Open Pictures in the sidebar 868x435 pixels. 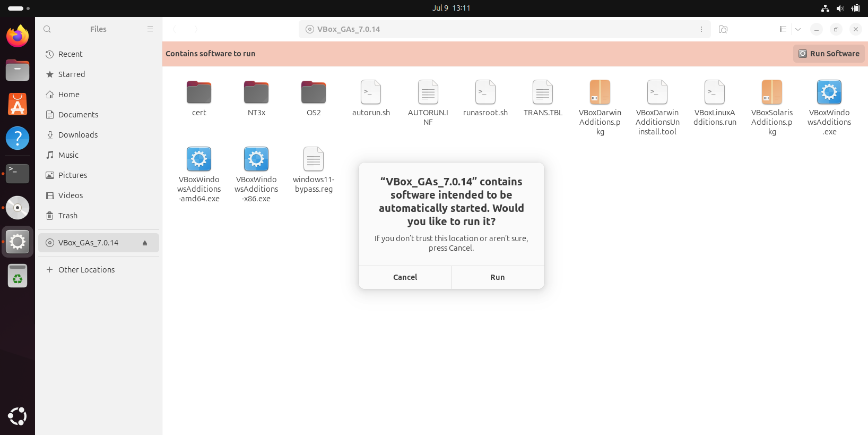coord(99,175)
